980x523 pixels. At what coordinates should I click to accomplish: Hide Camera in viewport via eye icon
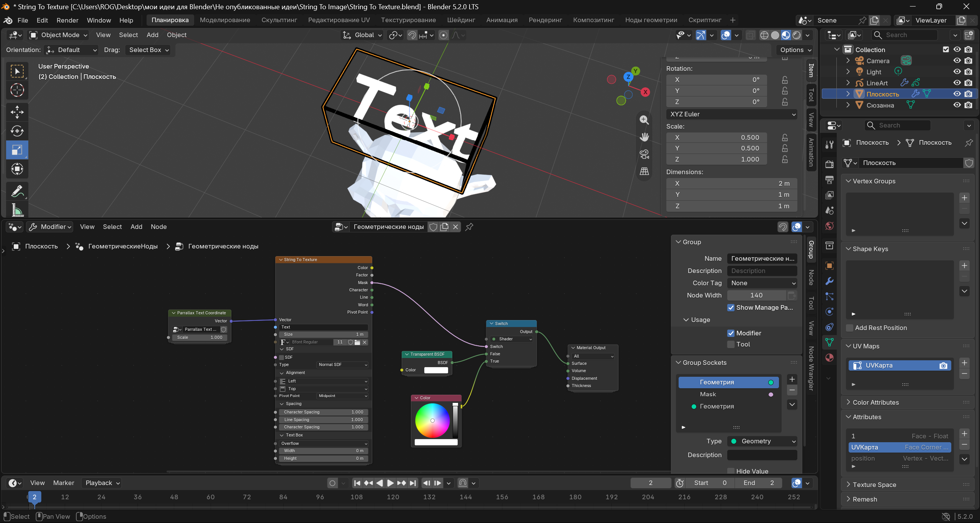tap(957, 60)
